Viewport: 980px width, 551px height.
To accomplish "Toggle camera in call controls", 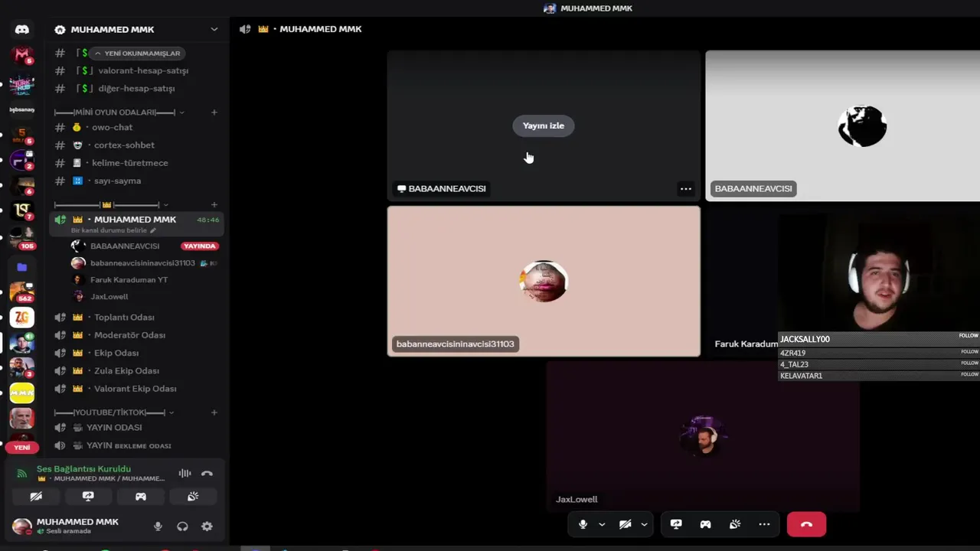I will point(625,524).
